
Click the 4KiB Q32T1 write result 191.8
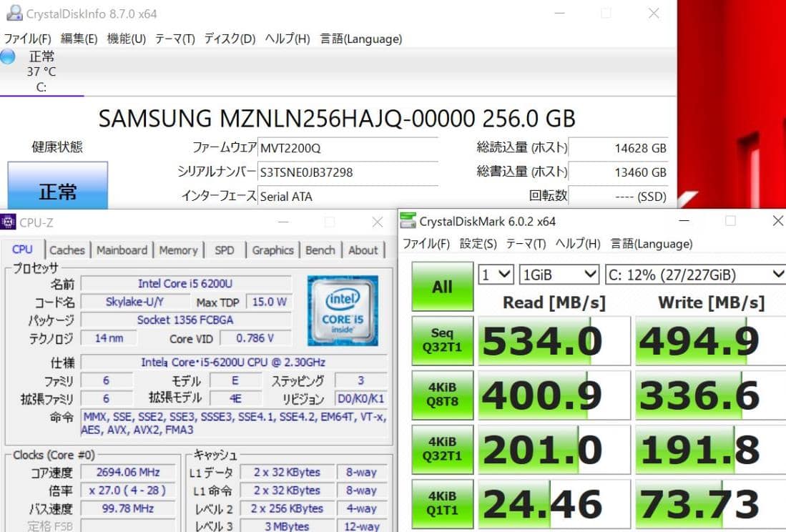point(710,450)
